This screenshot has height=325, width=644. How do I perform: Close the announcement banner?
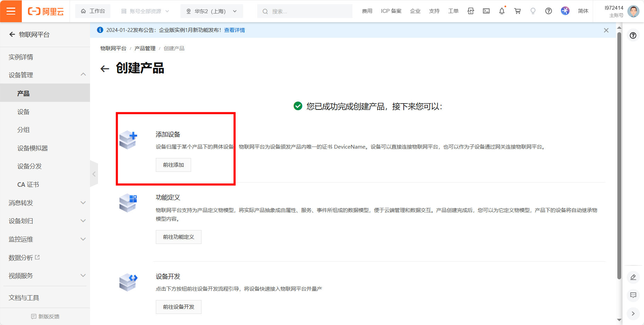(606, 30)
